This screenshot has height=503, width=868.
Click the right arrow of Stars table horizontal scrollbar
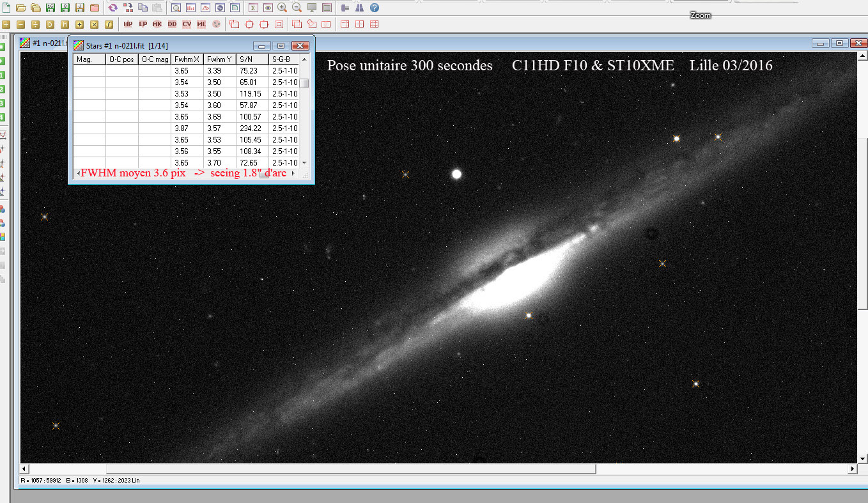click(x=293, y=174)
